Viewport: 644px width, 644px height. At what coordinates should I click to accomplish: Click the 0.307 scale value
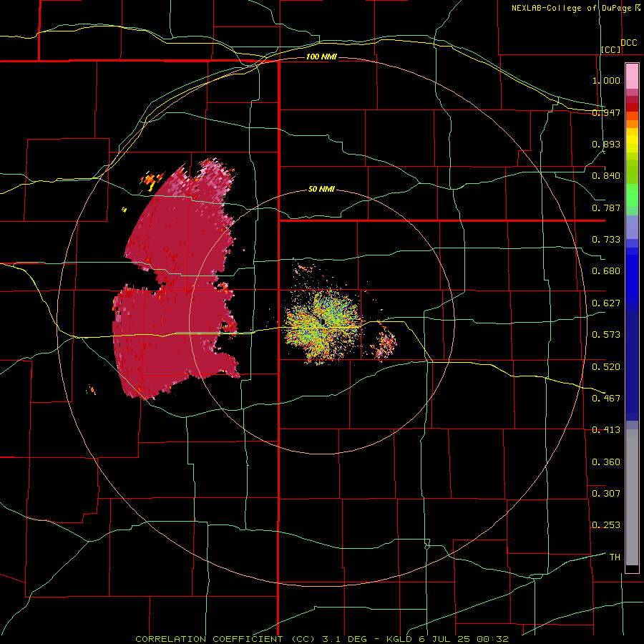[606, 494]
